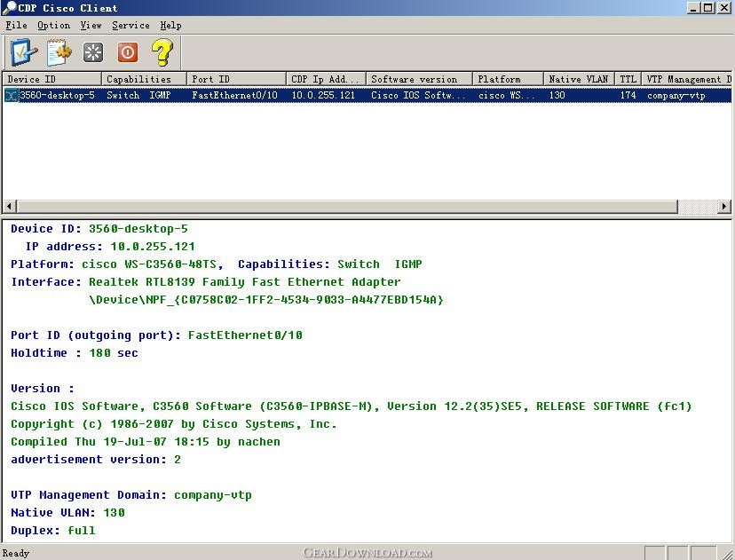
Task: Click the horizontal scrollbar left arrow
Action: pyautogui.click(x=10, y=207)
